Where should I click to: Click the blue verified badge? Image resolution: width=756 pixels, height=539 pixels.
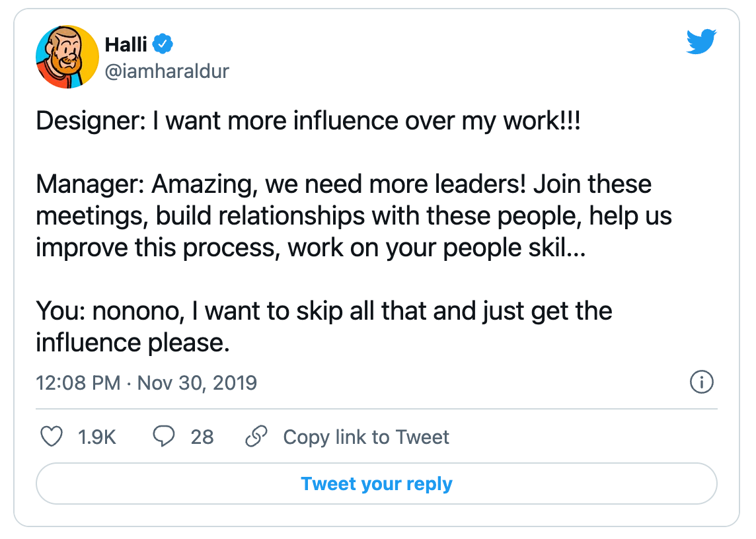point(163,44)
